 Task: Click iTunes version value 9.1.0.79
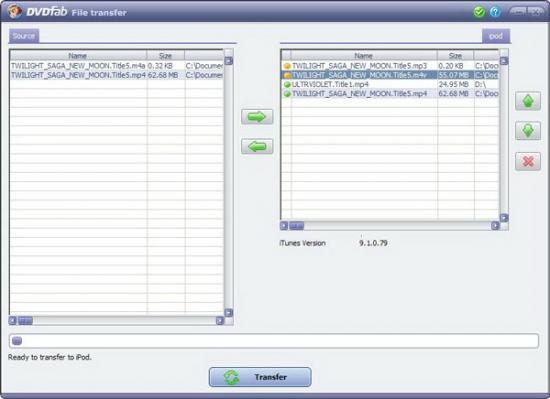[x=373, y=243]
